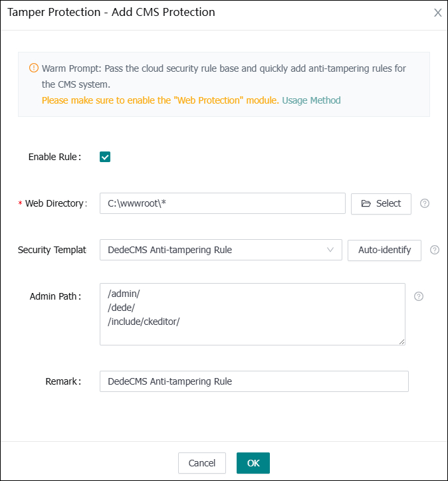Viewport: 448px width, 481px height.
Task: Click the Cancel button
Action: pyautogui.click(x=202, y=463)
